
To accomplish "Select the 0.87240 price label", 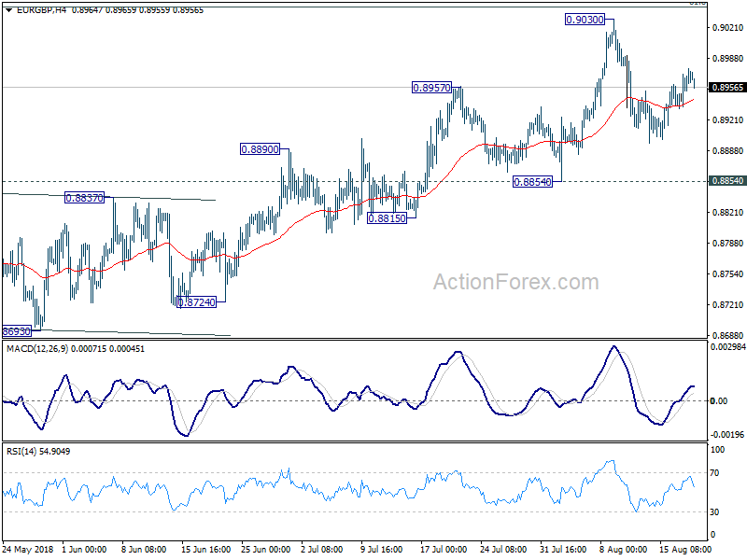I will click(x=196, y=301).
